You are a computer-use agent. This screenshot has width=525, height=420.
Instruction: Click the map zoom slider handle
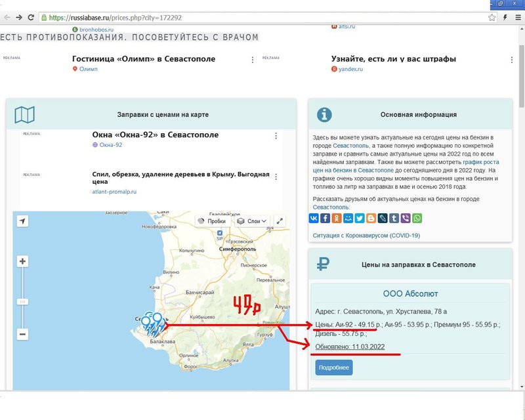coord(22,302)
